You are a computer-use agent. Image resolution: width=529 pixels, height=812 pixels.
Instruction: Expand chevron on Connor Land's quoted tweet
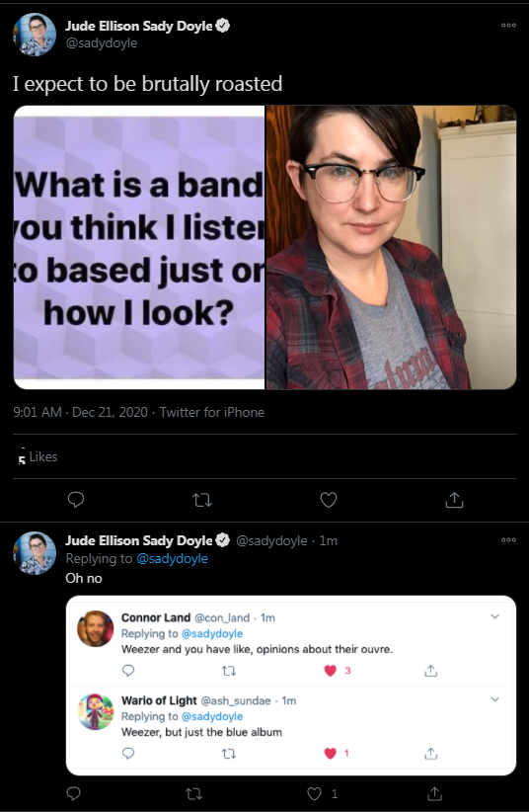(494, 616)
